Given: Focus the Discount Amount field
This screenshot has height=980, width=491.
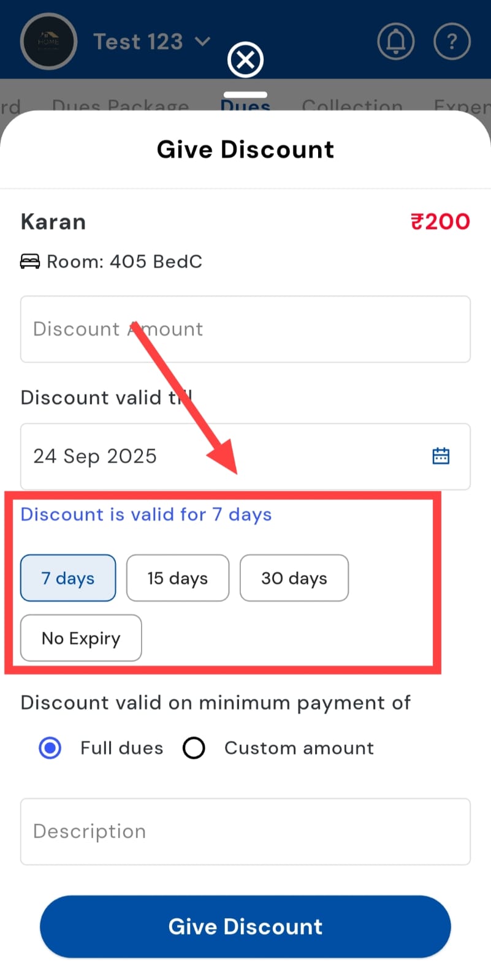Looking at the screenshot, I should [x=245, y=330].
